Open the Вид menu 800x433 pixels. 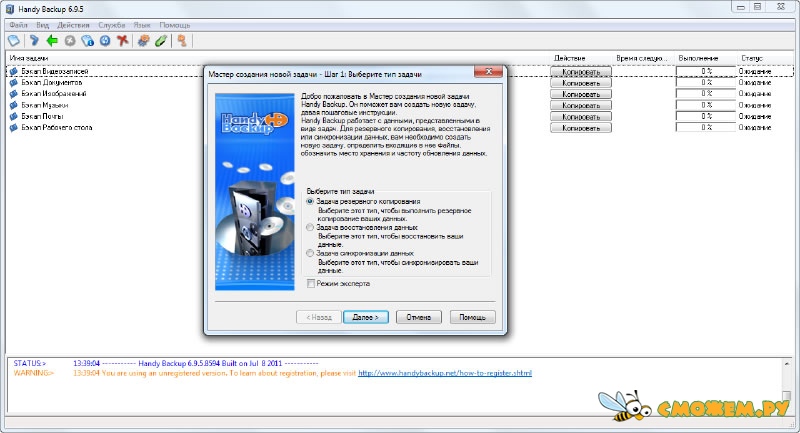pyautogui.click(x=42, y=25)
